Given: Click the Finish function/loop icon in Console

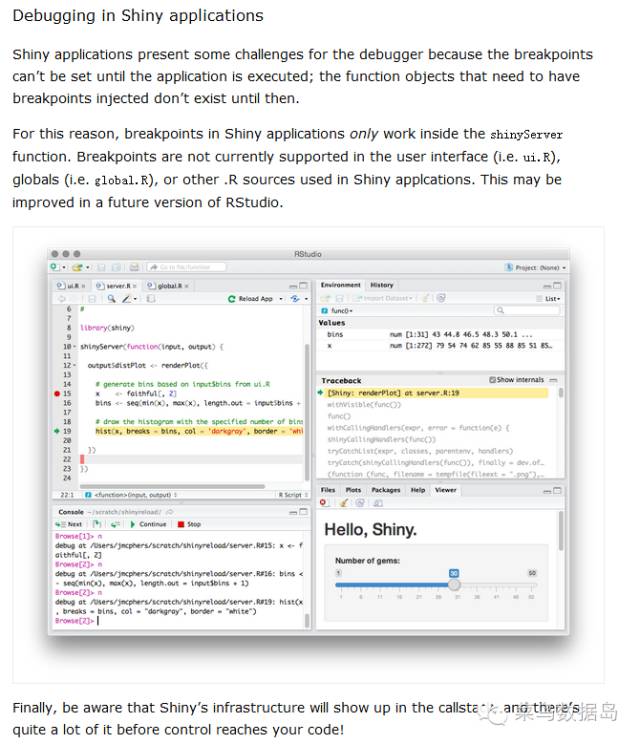Looking at the screenshot, I should 115,524.
